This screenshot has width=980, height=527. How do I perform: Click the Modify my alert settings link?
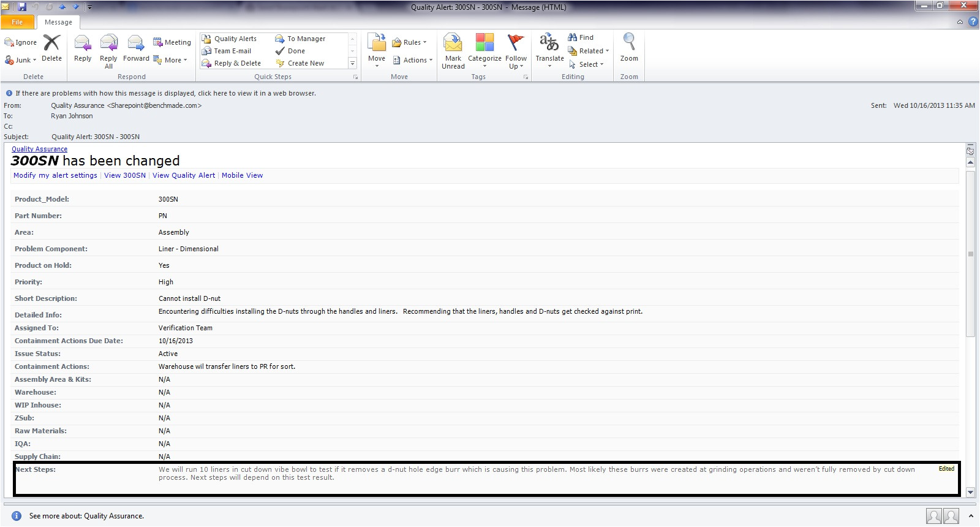(x=55, y=175)
